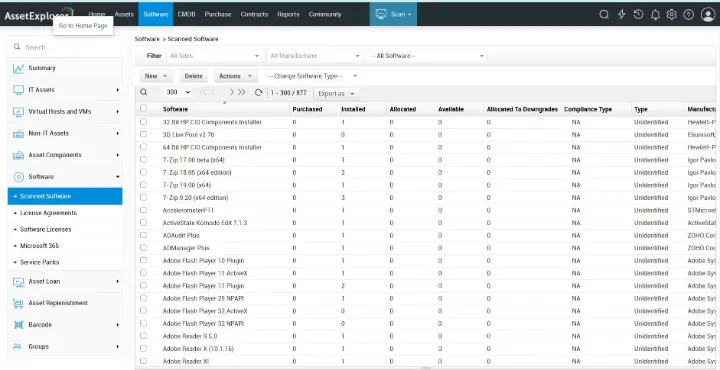Check the 3D Live Pool v2.70 row
The height and width of the screenshot is (370, 720).
point(143,135)
